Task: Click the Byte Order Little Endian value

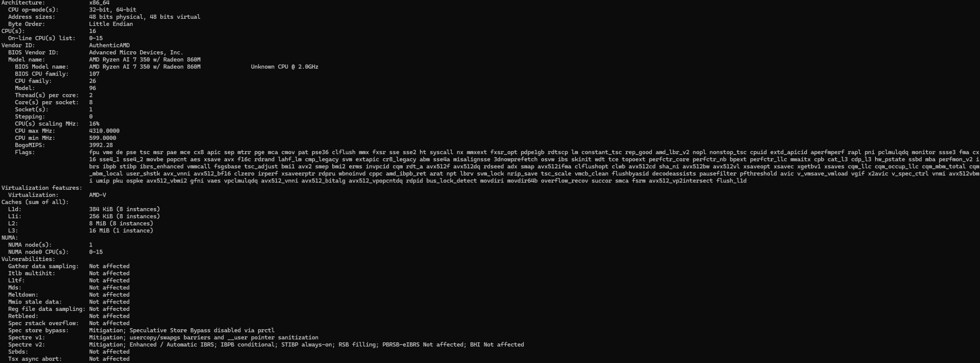Action: coord(111,24)
